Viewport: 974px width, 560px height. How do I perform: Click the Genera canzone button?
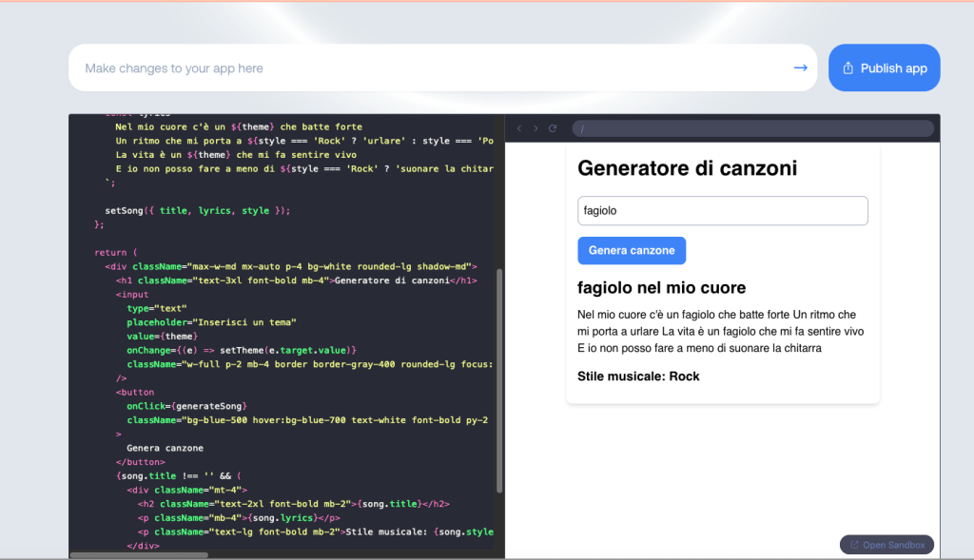[632, 250]
